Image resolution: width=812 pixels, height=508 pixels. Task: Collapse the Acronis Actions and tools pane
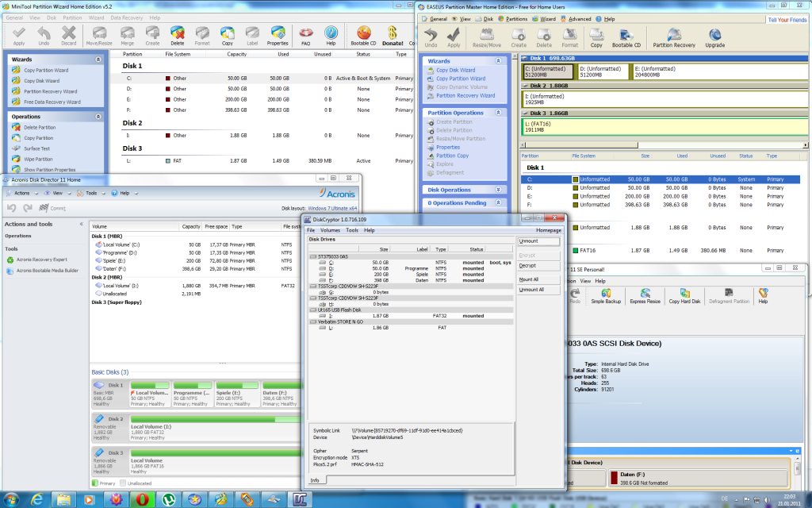81,224
